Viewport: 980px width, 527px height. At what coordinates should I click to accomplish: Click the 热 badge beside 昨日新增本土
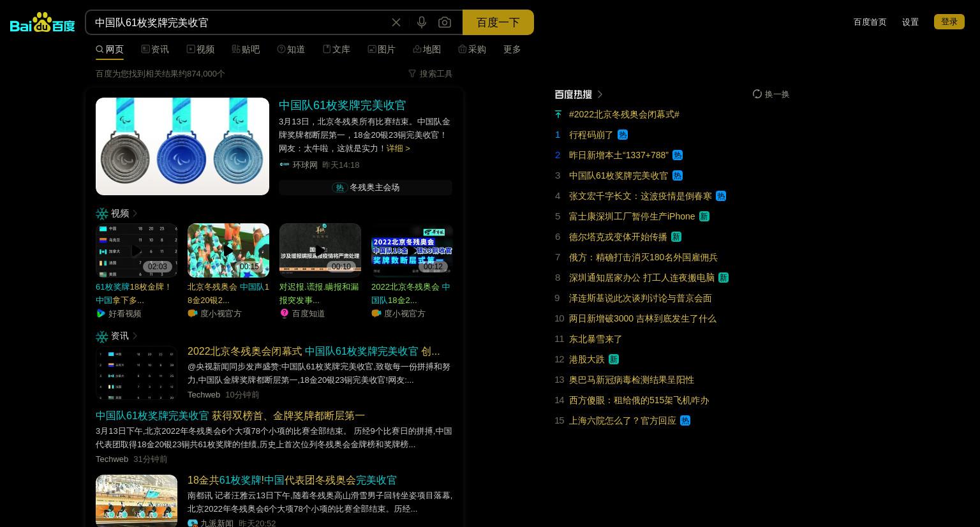point(678,155)
